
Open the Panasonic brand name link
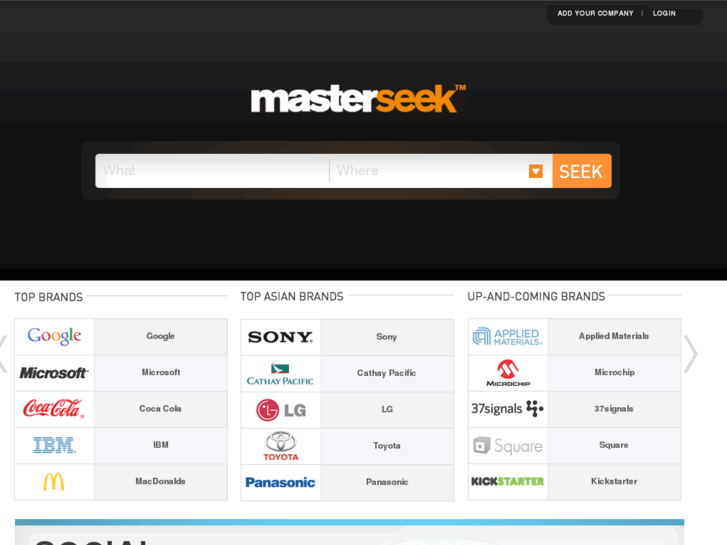[x=387, y=482]
